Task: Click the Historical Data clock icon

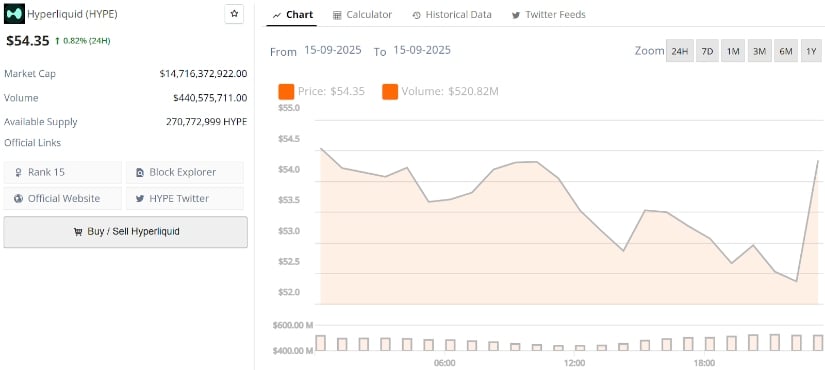Action: tap(417, 15)
